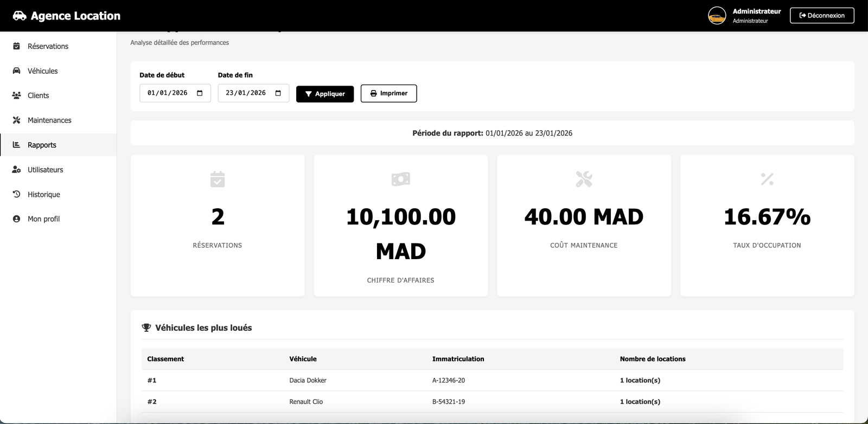Click the Imprimer button
The height and width of the screenshot is (424, 868).
(389, 93)
